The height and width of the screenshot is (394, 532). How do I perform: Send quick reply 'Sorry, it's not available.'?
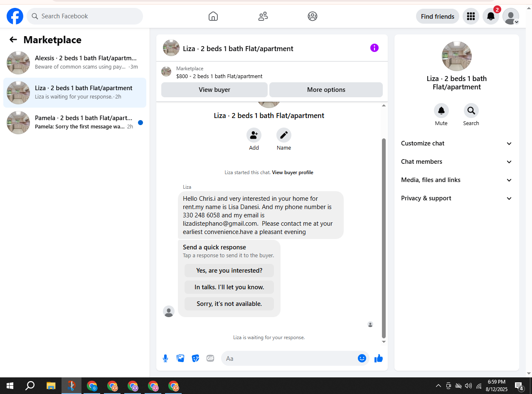pos(229,304)
